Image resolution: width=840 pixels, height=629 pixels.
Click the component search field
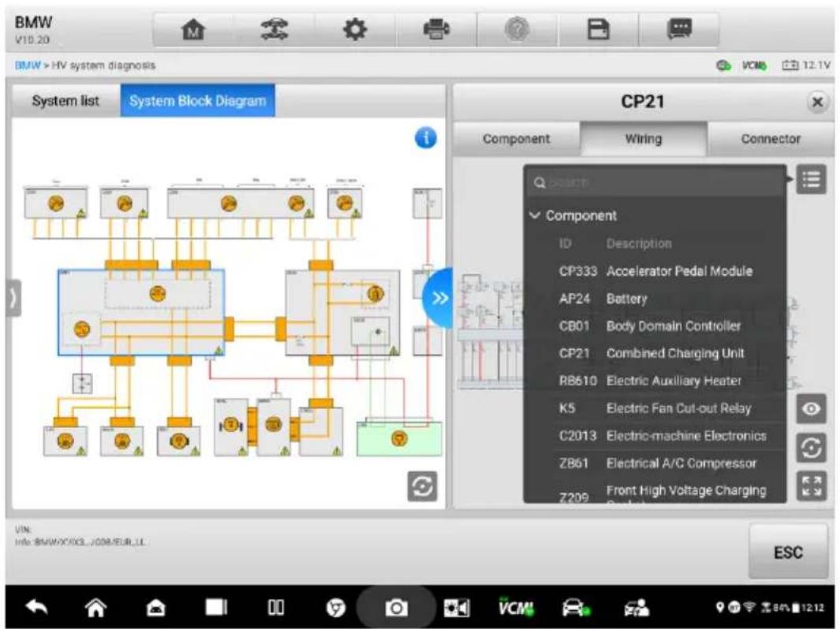[x=655, y=183]
